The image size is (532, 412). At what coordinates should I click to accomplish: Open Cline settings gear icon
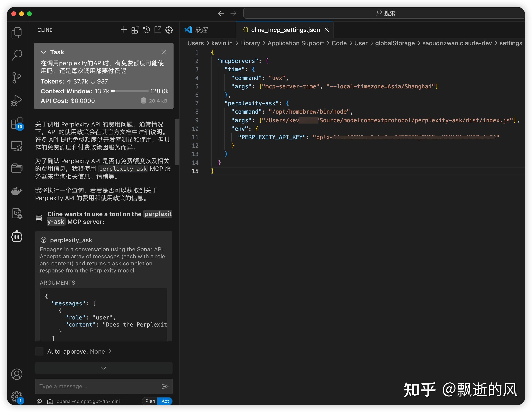169,30
